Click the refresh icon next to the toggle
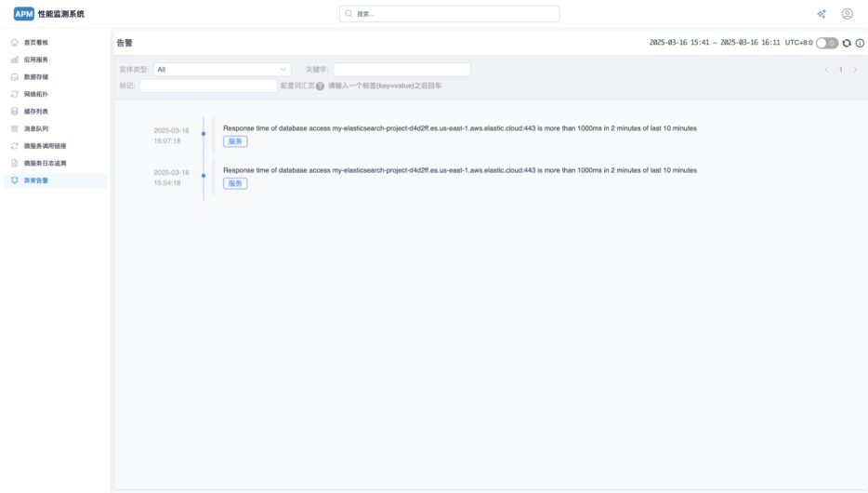The width and height of the screenshot is (868, 493). [x=847, y=43]
